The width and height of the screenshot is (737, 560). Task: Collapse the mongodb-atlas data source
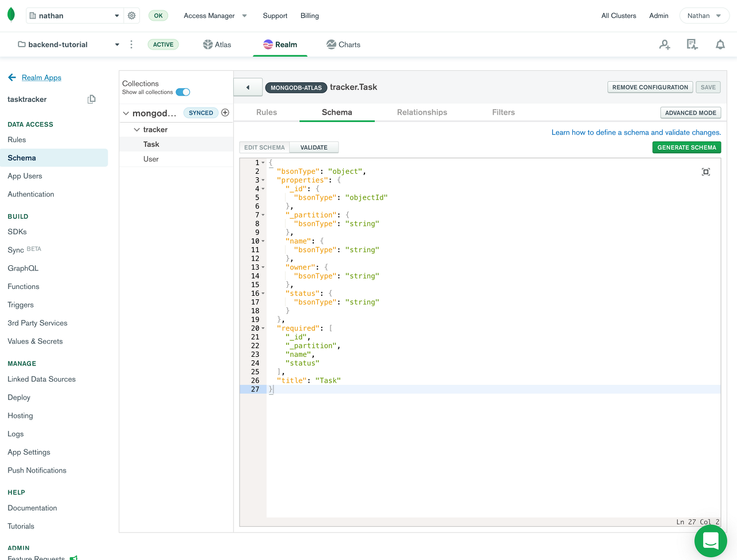[x=126, y=113]
